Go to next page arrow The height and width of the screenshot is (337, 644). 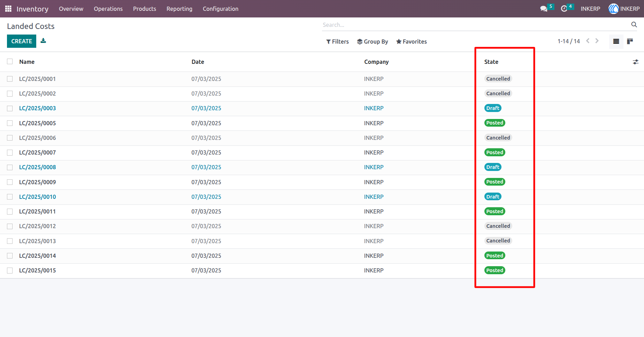pos(597,41)
